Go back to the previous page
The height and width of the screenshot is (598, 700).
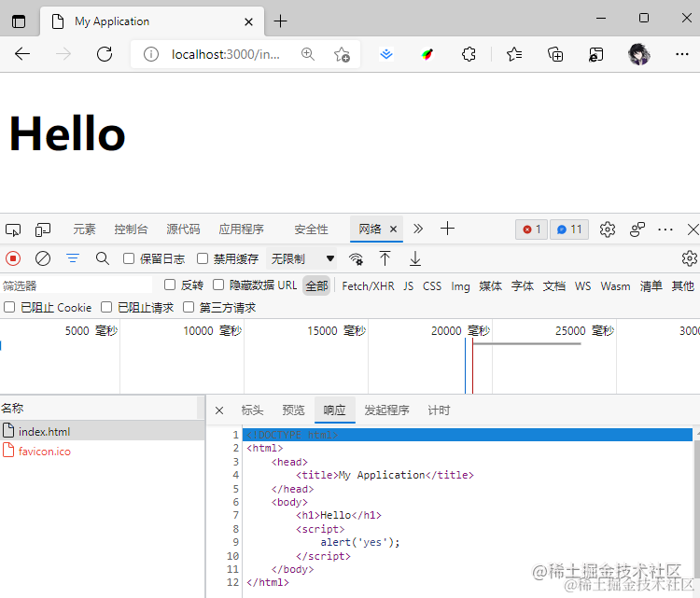[21, 54]
